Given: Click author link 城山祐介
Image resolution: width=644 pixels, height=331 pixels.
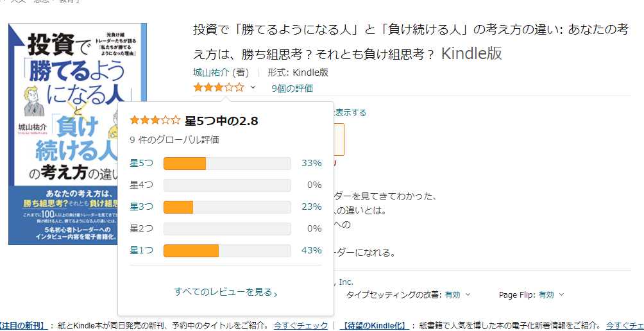Looking at the screenshot, I should click(211, 72).
